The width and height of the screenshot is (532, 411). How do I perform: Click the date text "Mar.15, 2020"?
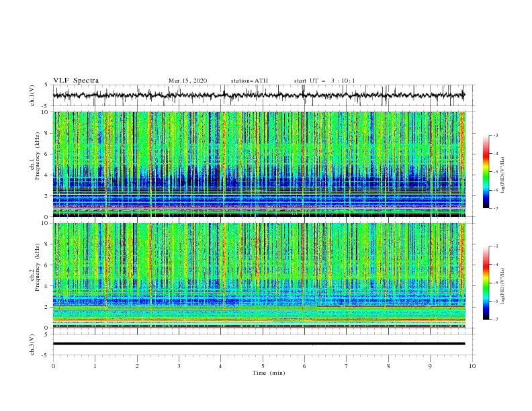click(x=187, y=81)
